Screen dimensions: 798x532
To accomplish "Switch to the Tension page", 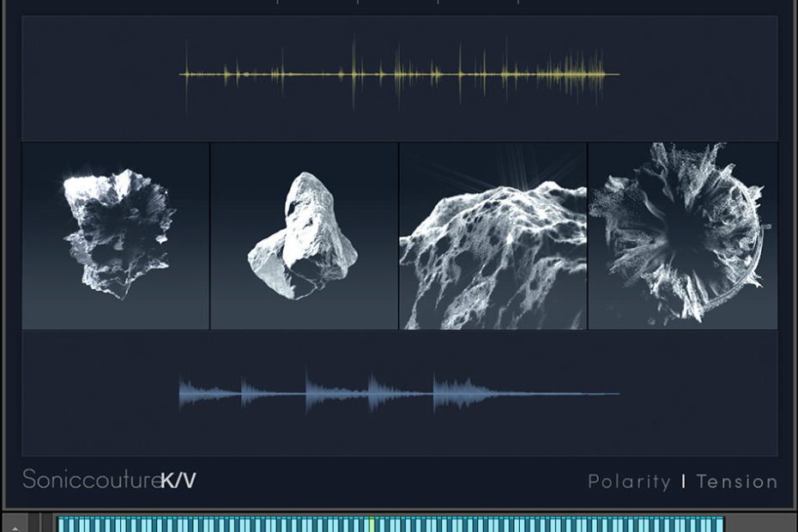I will coord(736,481).
